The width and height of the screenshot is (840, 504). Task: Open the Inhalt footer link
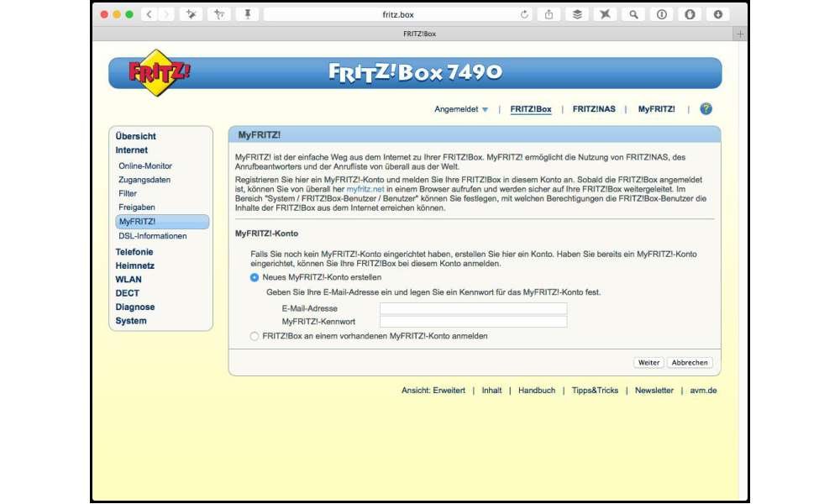click(491, 391)
